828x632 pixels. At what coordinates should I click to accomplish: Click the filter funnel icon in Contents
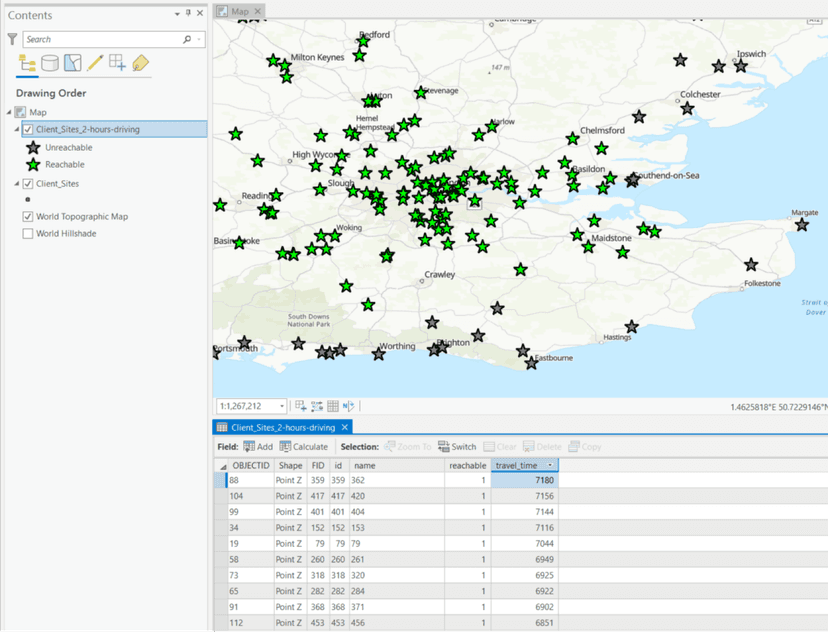tap(12, 39)
